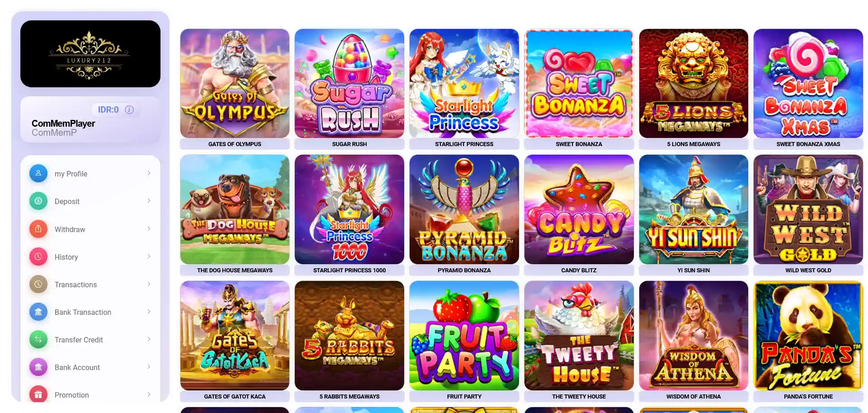Expand the Transfer Credit chevron
868x413 pixels.
pos(149,339)
